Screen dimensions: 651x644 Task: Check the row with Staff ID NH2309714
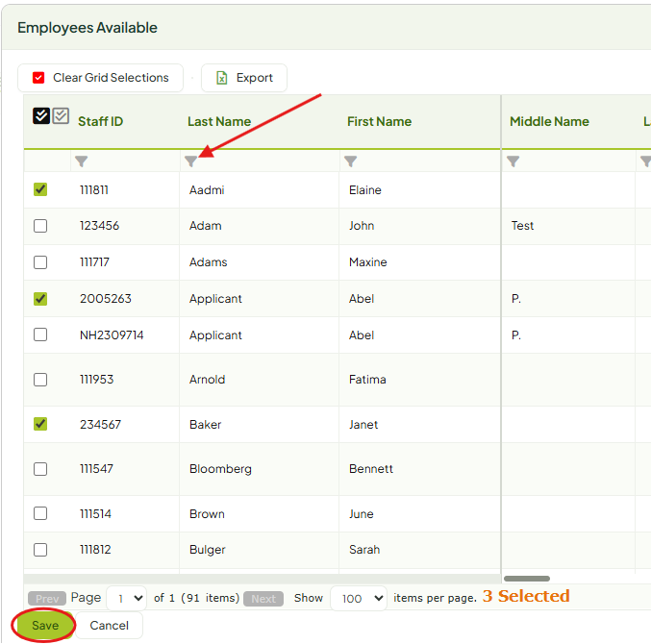click(x=40, y=334)
